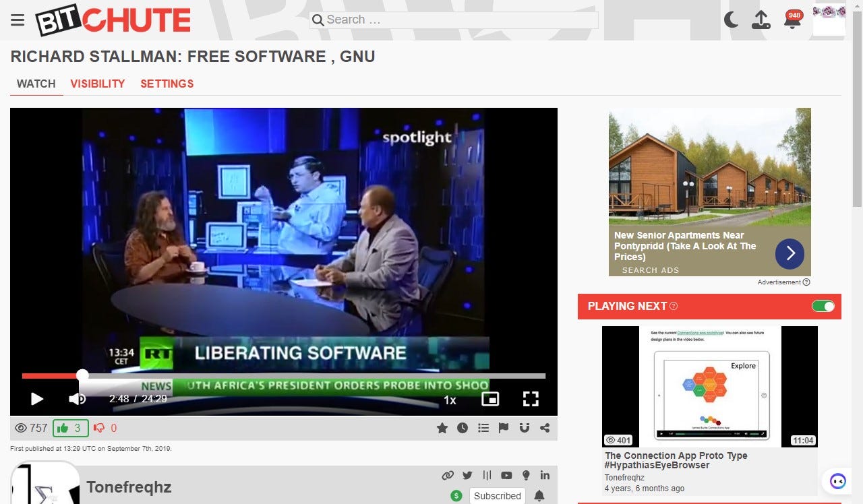Open the New Senior Apartments advertisement
863x504 pixels.
pyautogui.click(x=710, y=192)
